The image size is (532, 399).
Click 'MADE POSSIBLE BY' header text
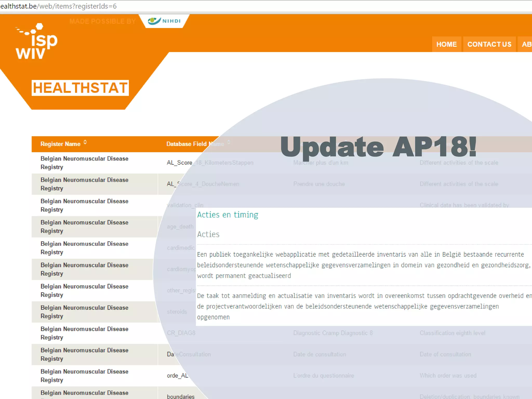(103, 21)
